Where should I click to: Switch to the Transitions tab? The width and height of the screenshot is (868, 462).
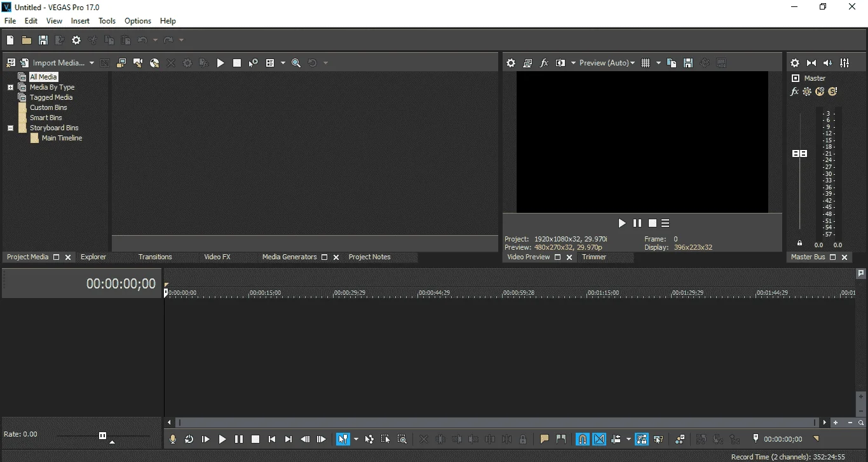click(155, 257)
